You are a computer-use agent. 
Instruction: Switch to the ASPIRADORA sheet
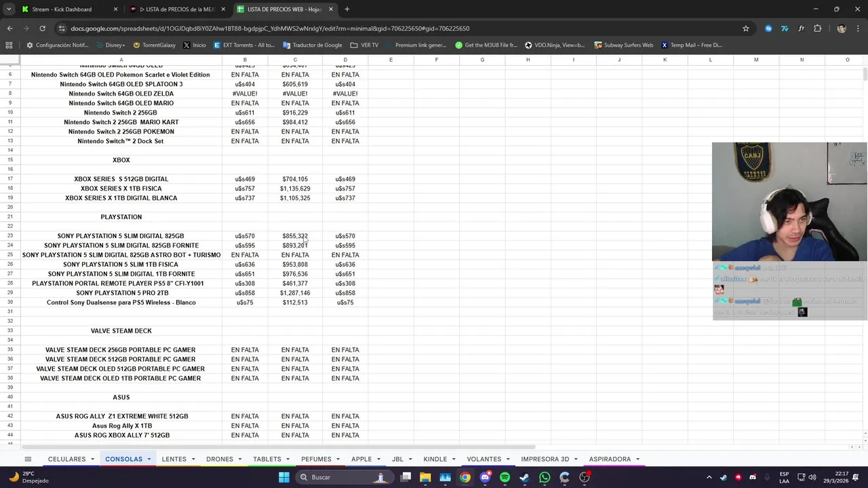click(x=610, y=459)
